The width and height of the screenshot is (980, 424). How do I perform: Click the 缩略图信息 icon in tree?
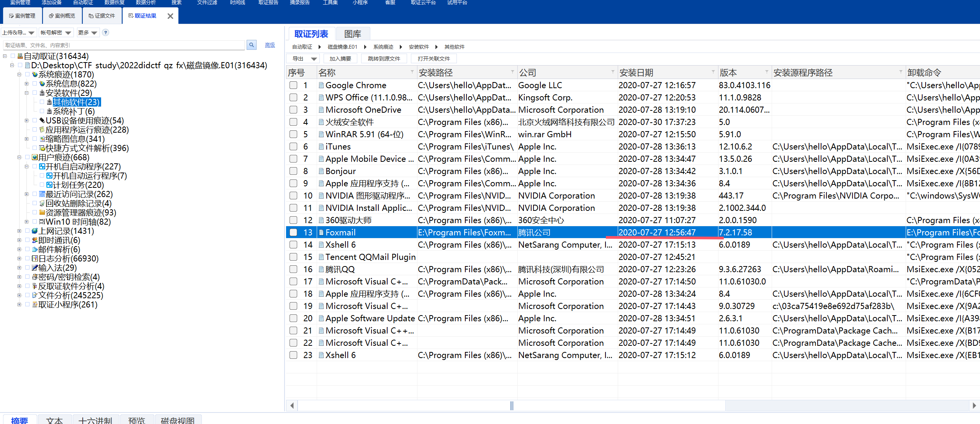coord(42,139)
